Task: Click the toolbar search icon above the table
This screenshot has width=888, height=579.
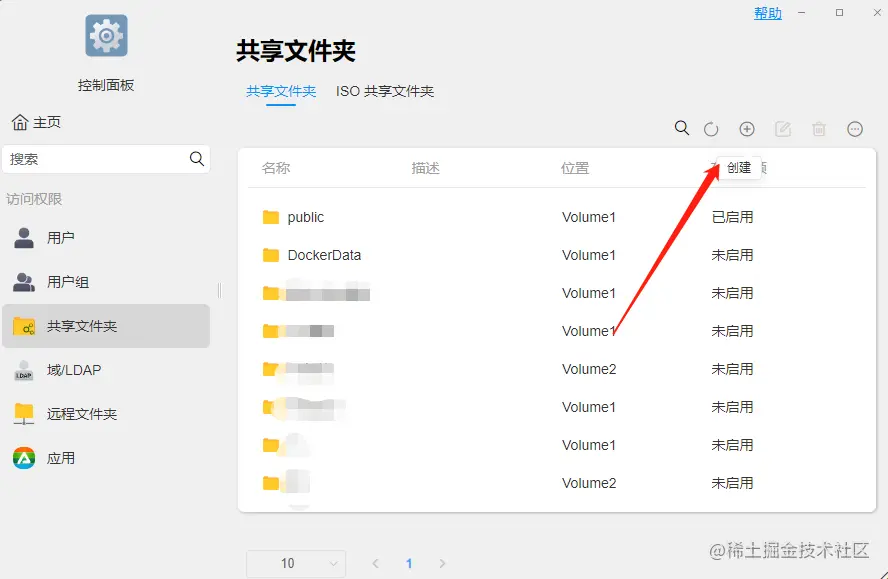Action: pyautogui.click(x=682, y=128)
